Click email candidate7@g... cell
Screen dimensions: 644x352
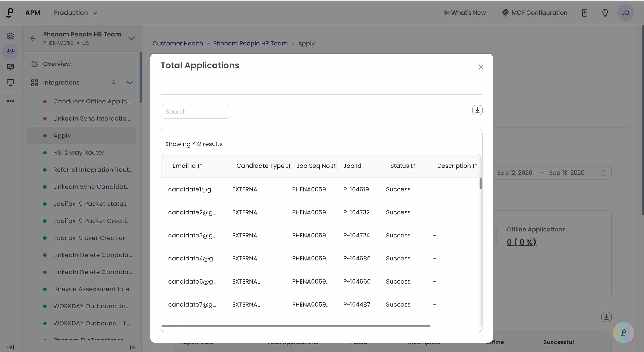192,304
